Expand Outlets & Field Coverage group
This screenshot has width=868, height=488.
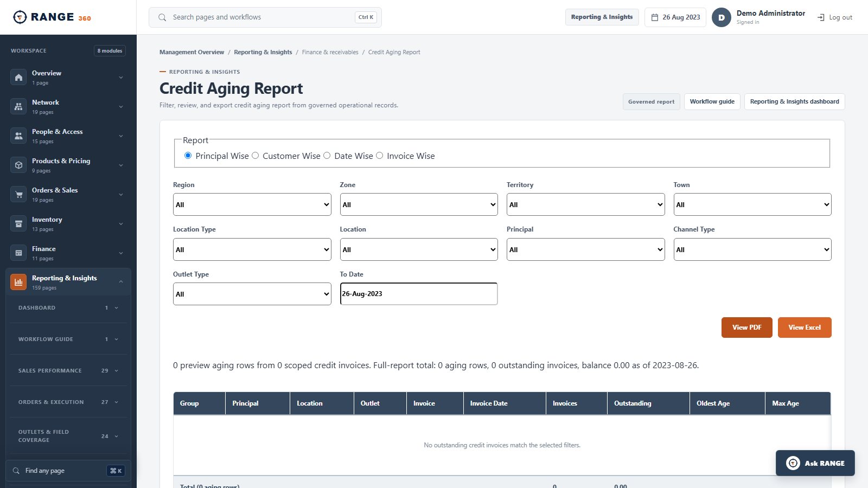click(68, 436)
